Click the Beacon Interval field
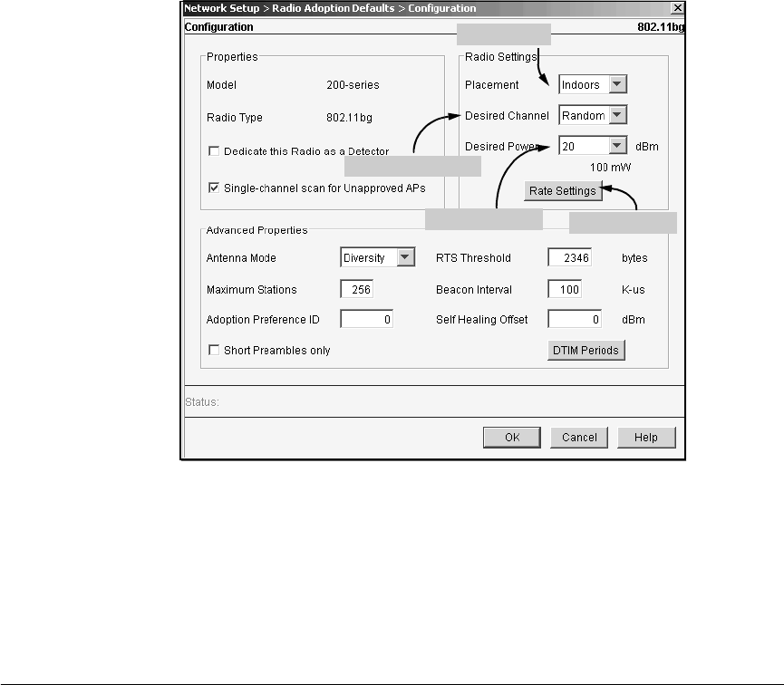Viewport: 784px width, 685px height. [565, 290]
